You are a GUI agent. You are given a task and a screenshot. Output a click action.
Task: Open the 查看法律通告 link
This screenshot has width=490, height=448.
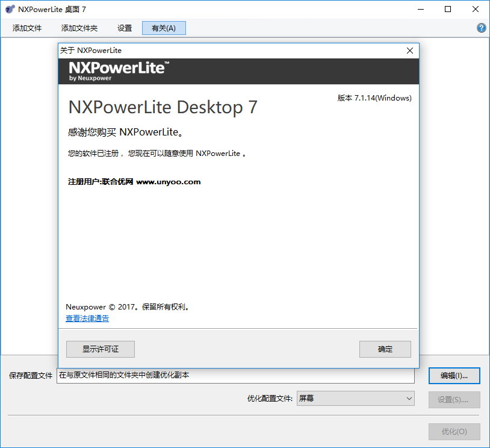click(87, 319)
